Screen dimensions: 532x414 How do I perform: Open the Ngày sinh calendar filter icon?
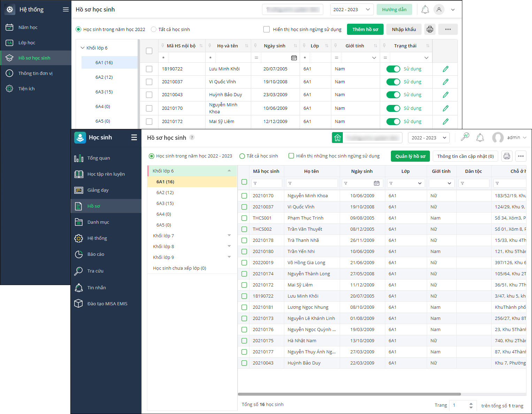[376, 183]
